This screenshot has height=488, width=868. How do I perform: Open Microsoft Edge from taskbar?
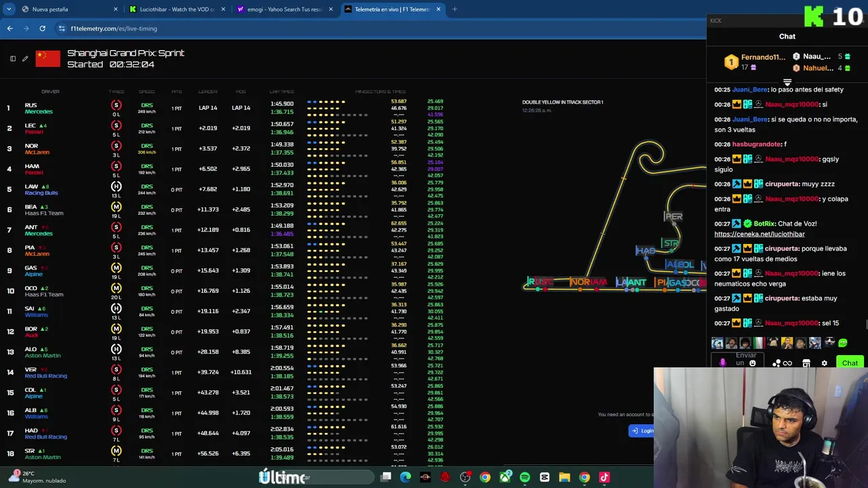(406, 477)
